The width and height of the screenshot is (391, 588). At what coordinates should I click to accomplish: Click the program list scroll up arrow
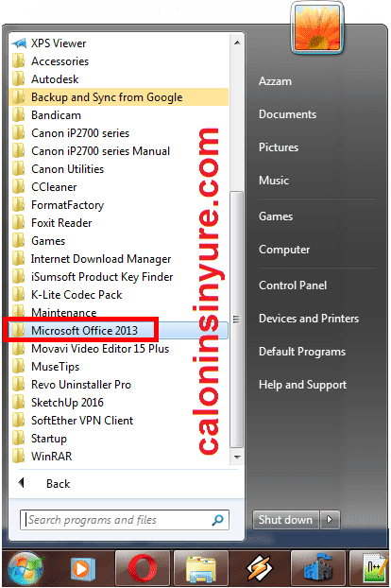[237, 43]
